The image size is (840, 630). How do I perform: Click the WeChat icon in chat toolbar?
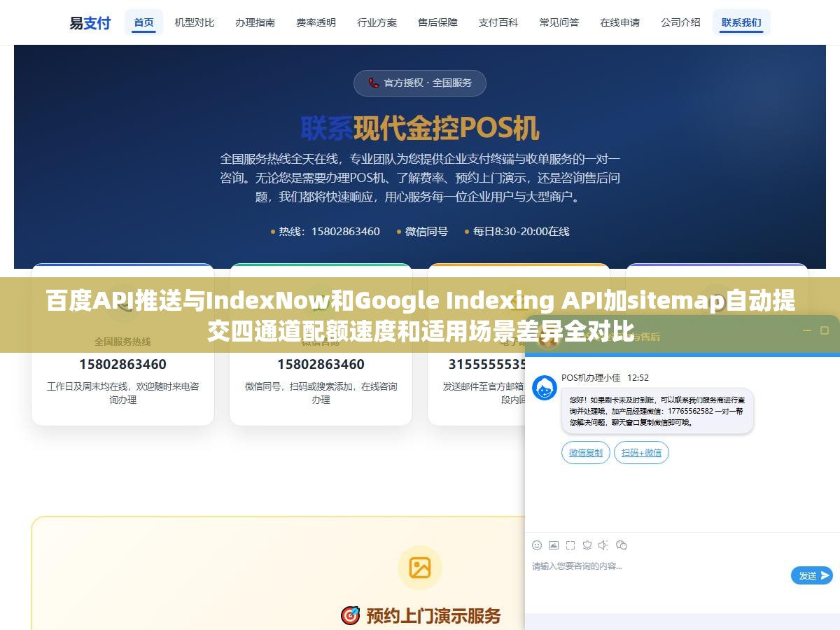pyautogui.click(x=621, y=545)
